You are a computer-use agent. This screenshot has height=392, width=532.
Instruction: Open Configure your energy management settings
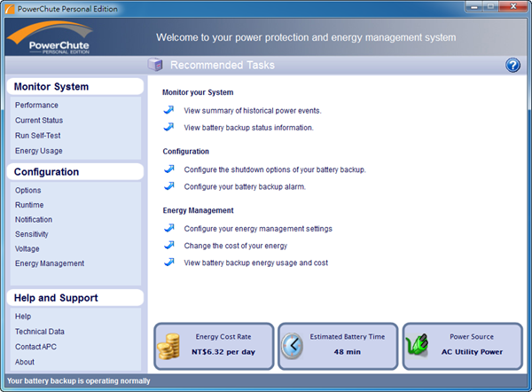258,229
